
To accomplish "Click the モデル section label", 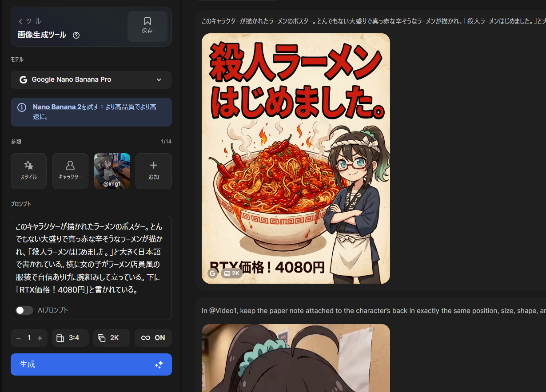I will (17, 59).
